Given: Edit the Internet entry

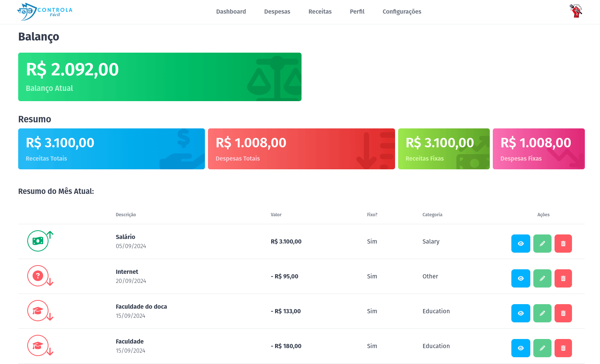Looking at the screenshot, I should [542, 278].
